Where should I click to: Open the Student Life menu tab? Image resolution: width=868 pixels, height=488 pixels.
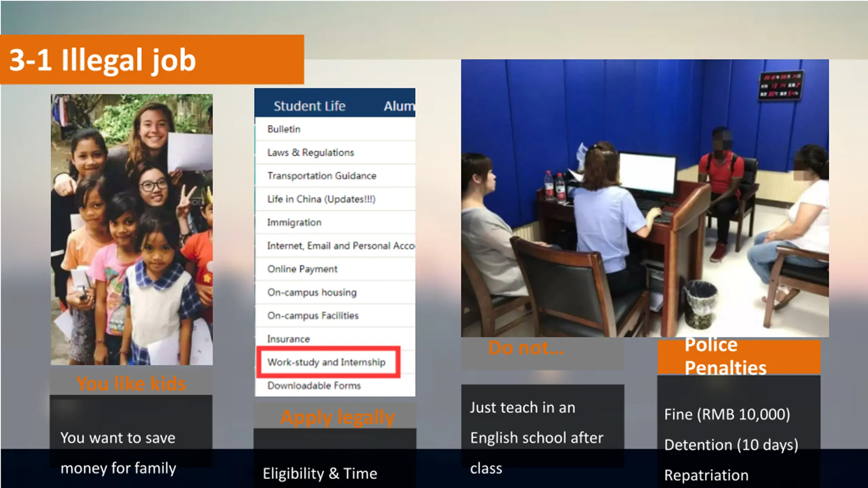click(x=310, y=106)
